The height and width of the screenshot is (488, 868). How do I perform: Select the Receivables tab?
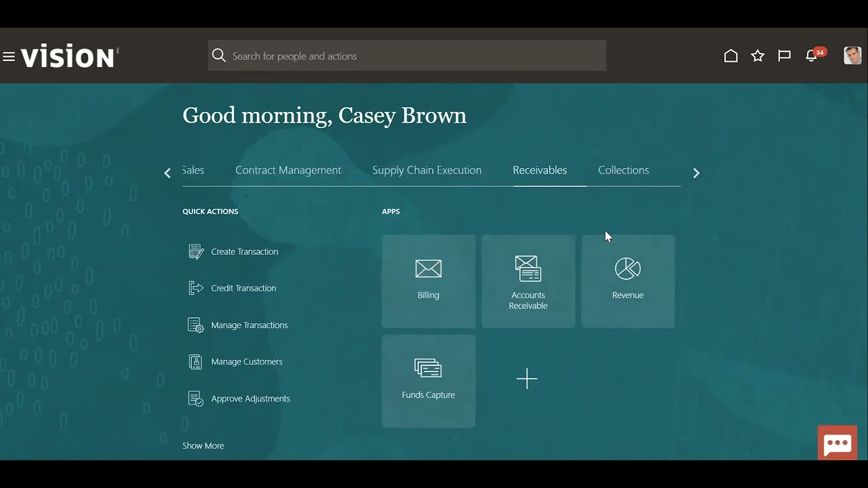[x=540, y=170]
